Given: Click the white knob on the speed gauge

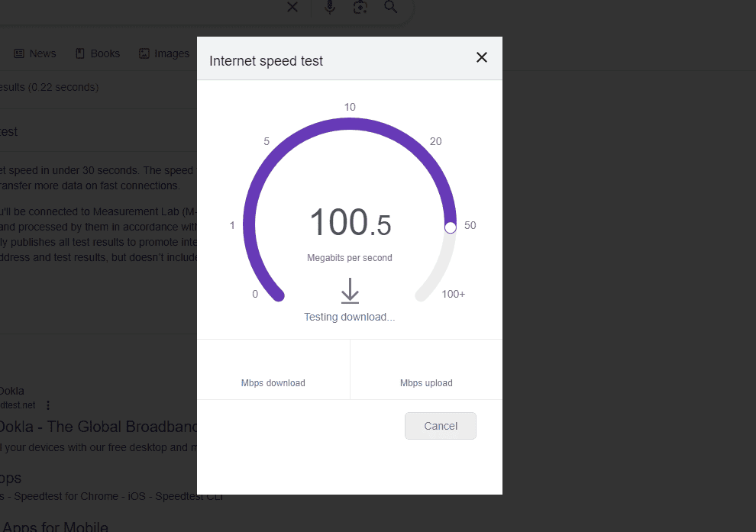Looking at the screenshot, I should (451, 227).
